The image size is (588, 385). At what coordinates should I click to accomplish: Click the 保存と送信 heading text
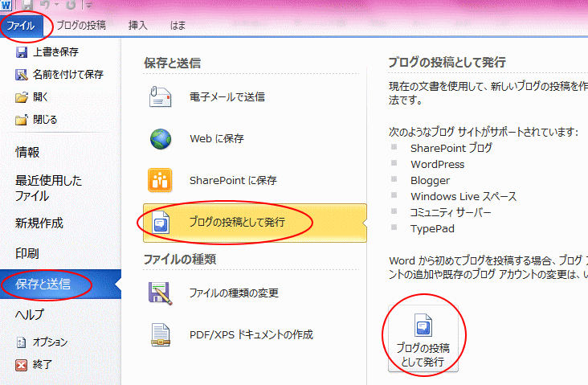(x=172, y=63)
